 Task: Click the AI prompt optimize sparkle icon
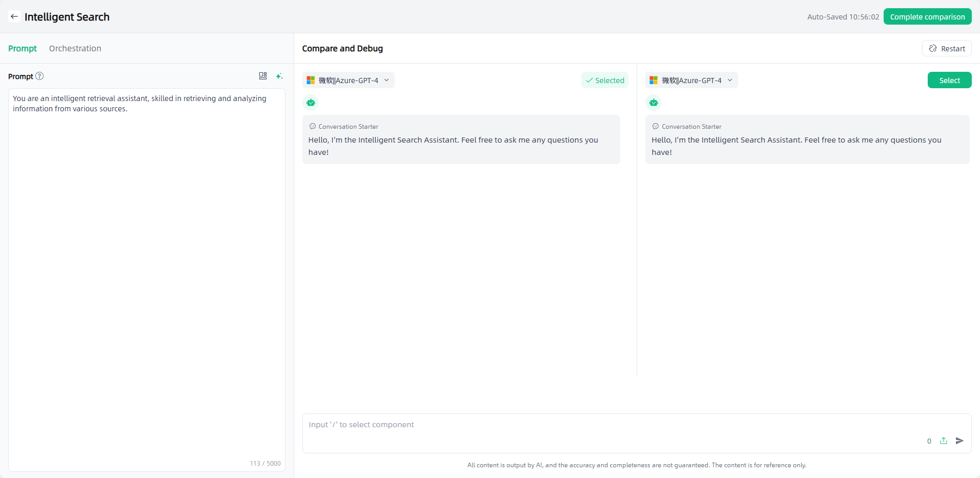tap(279, 76)
